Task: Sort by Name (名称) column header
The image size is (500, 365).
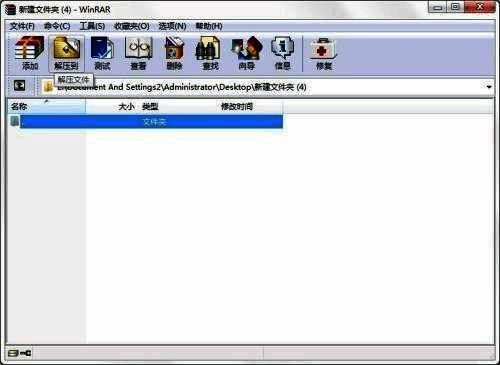Action: (x=46, y=107)
